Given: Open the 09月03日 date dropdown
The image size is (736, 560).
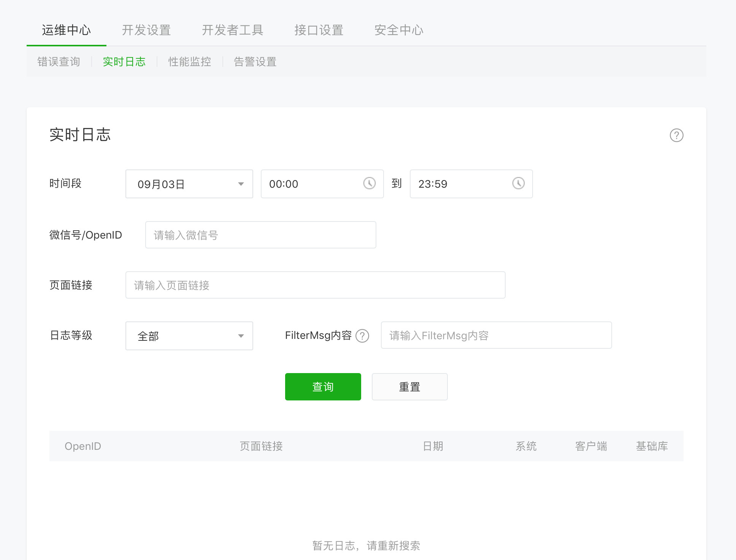Looking at the screenshot, I should tap(189, 184).
